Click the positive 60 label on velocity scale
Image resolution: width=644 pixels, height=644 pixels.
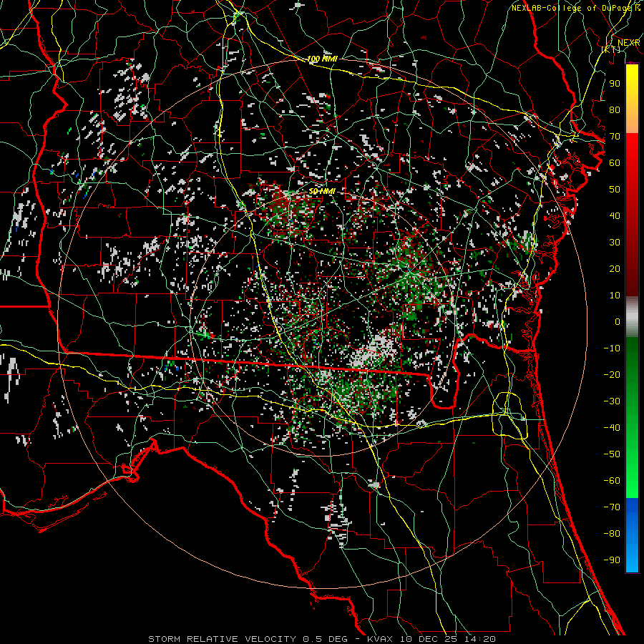pos(615,163)
